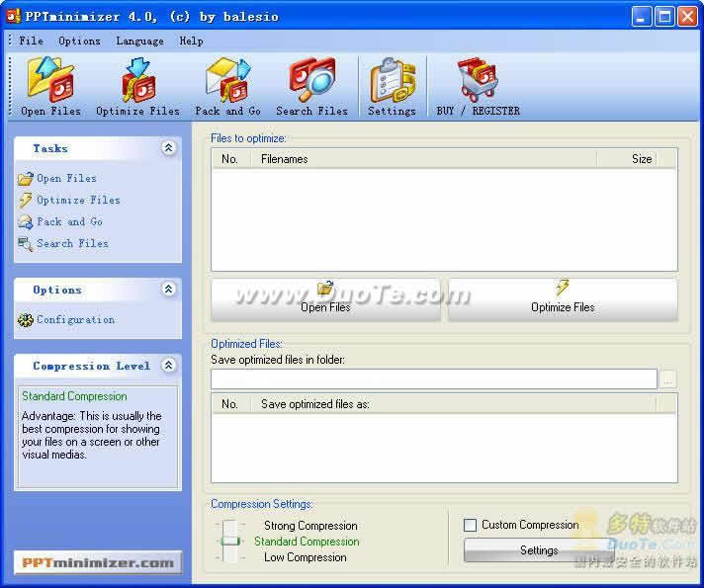The height and width of the screenshot is (588, 704).
Task: Select Search Files link in Tasks panel
Action: click(72, 244)
